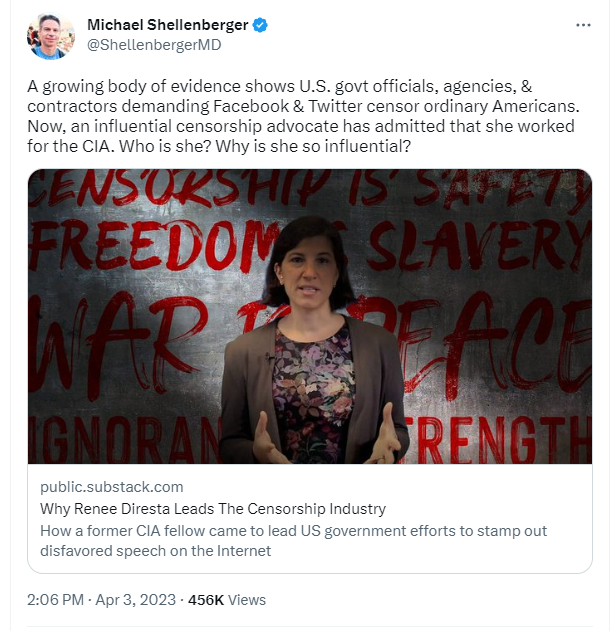615x631 pixels.
Task: Click the public.substack.com domain label
Action: coord(111,487)
